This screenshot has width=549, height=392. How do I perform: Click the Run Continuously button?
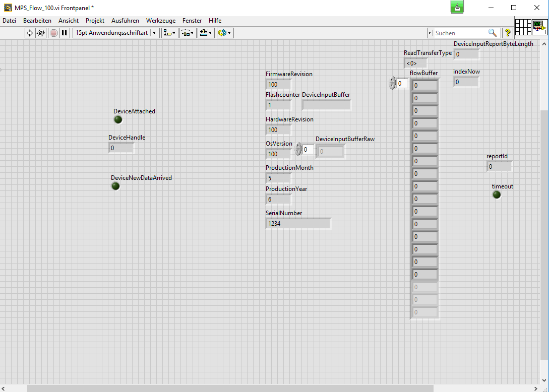coord(41,33)
